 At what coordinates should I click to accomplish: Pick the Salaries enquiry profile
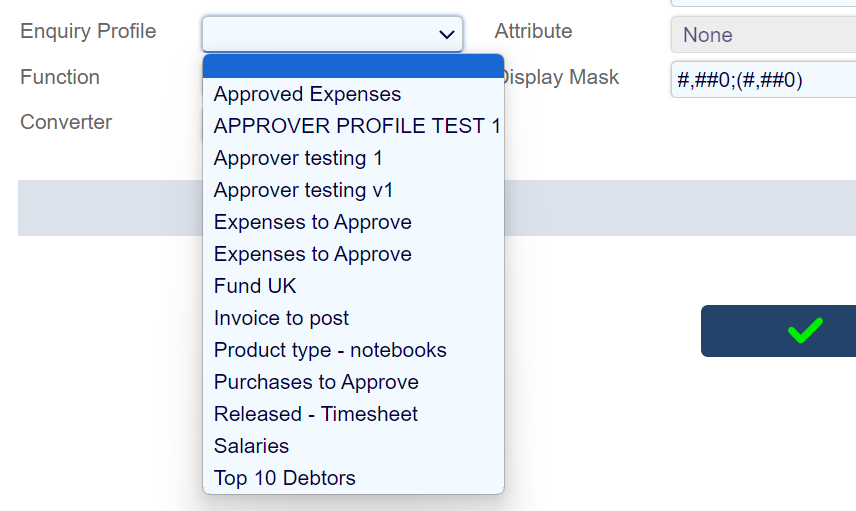tap(251, 446)
